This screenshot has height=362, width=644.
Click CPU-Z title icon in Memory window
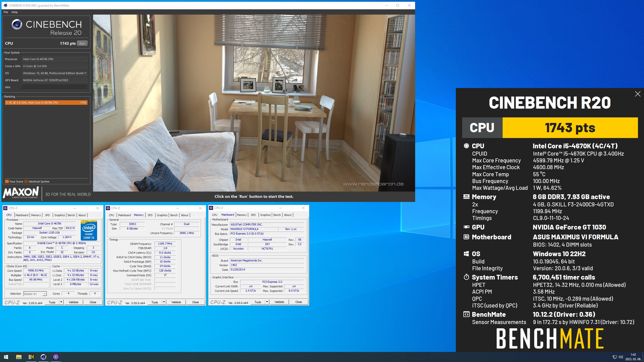coord(108,208)
